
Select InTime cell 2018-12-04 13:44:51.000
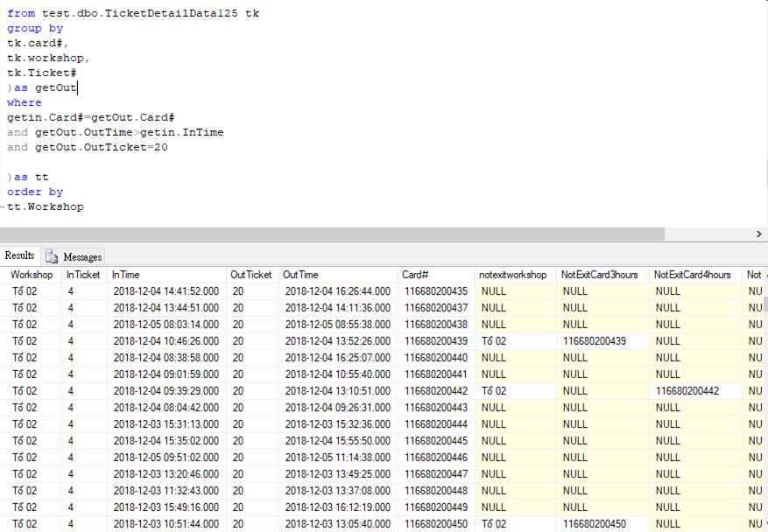pyautogui.click(x=166, y=308)
